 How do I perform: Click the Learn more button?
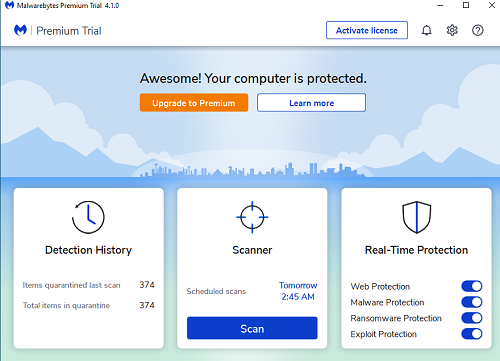[311, 103]
